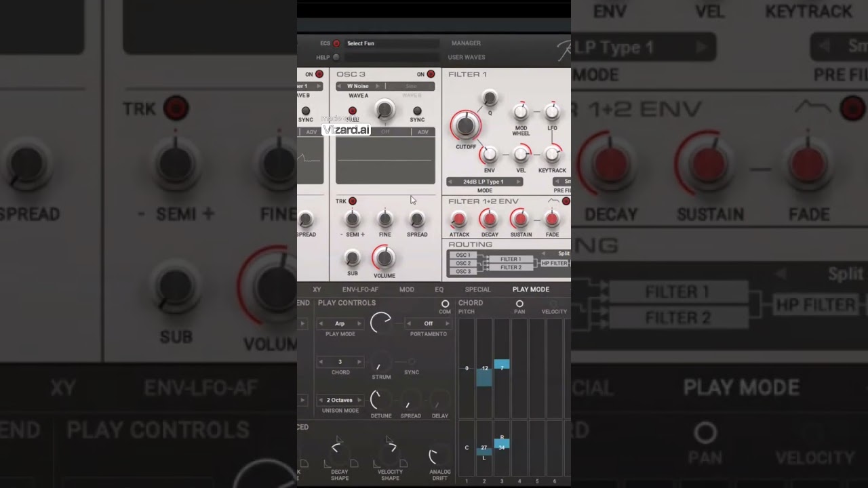
Task: Switch to the SPECIAL tab
Action: pos(477,289)
